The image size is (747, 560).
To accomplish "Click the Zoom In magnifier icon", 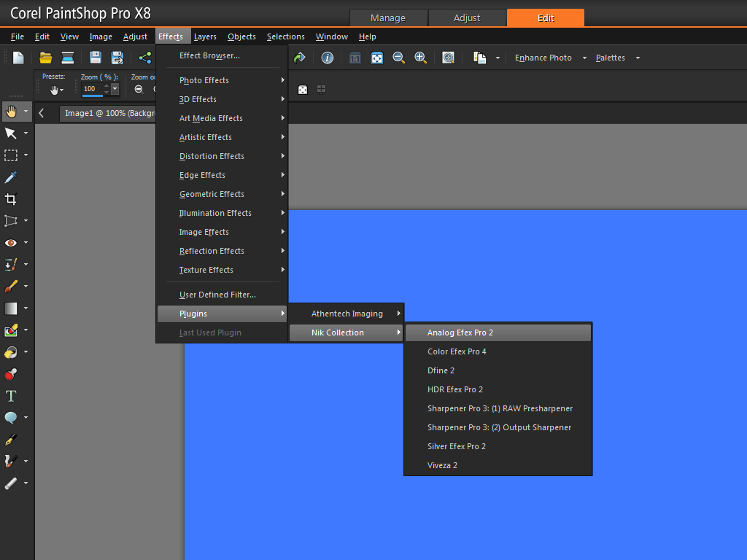I will 421,58.
